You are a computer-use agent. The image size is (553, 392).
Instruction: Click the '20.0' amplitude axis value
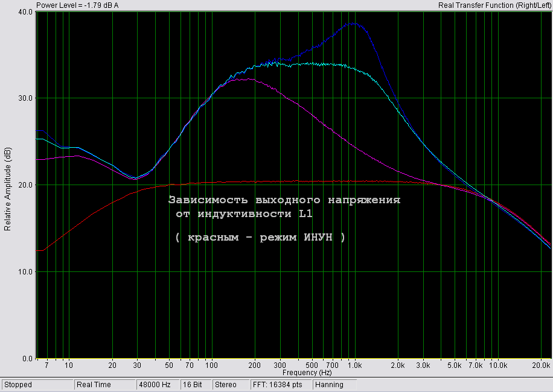25,185
